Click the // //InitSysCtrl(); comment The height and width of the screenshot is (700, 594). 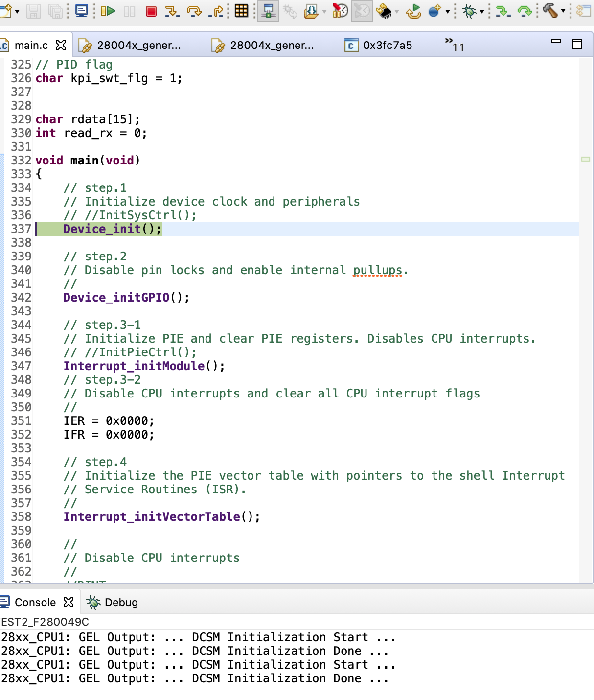pos(130,215)
